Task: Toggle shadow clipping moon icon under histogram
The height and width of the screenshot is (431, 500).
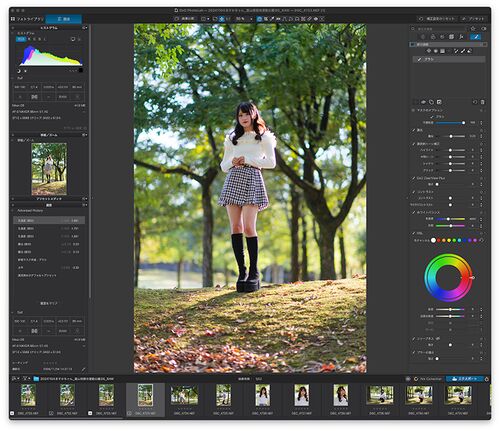Action: point(19,71)
